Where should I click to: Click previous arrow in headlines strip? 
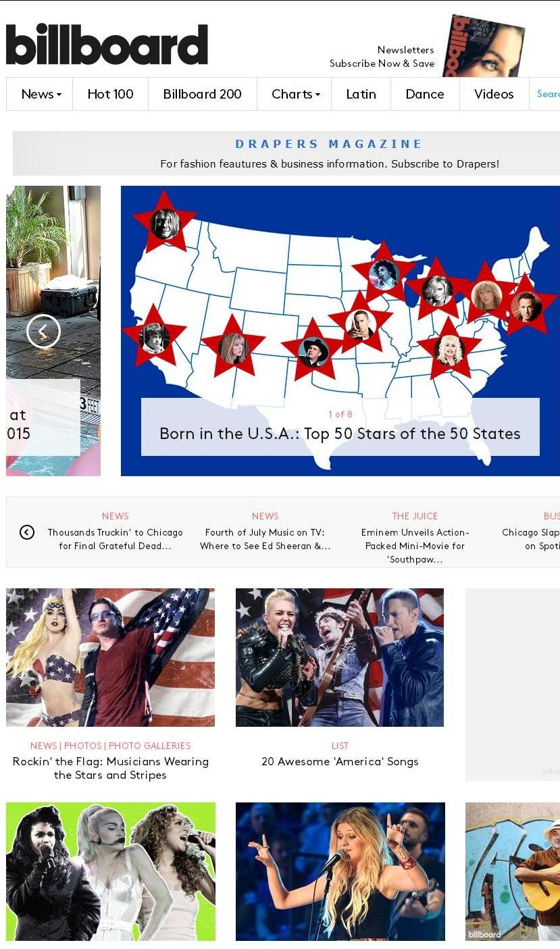(x=27, y=532)
